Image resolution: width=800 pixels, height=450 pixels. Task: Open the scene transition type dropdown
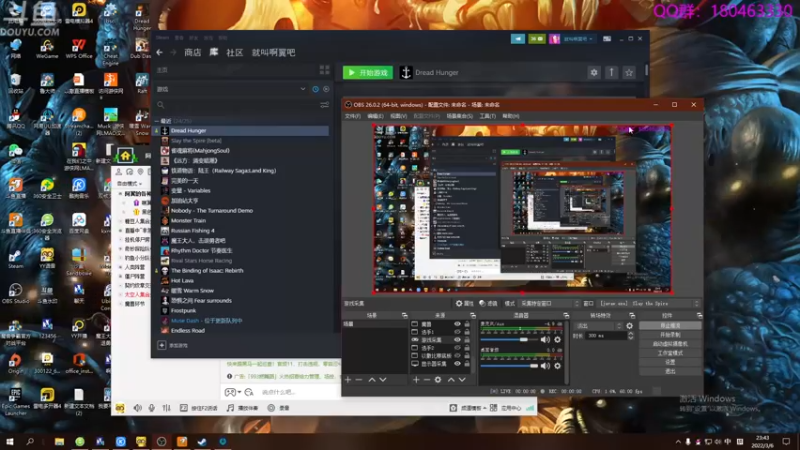(598, 326)
